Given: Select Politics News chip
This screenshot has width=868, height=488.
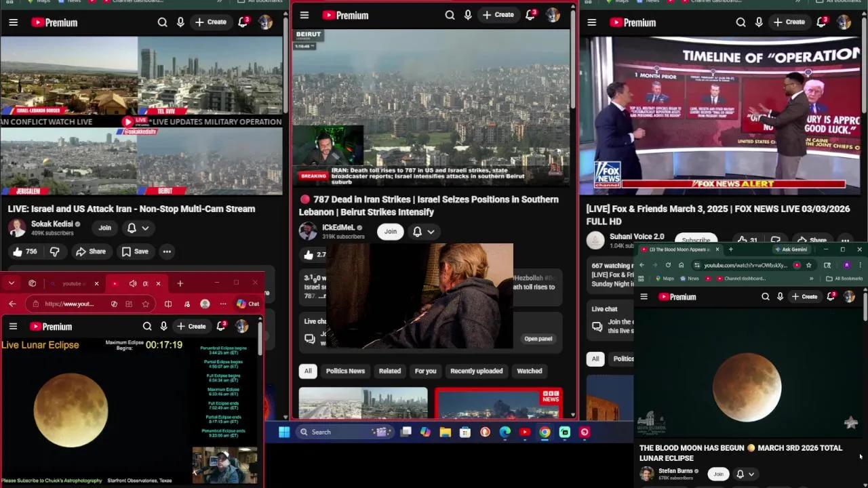Looking at the screenshot, I should click(345, 371).
